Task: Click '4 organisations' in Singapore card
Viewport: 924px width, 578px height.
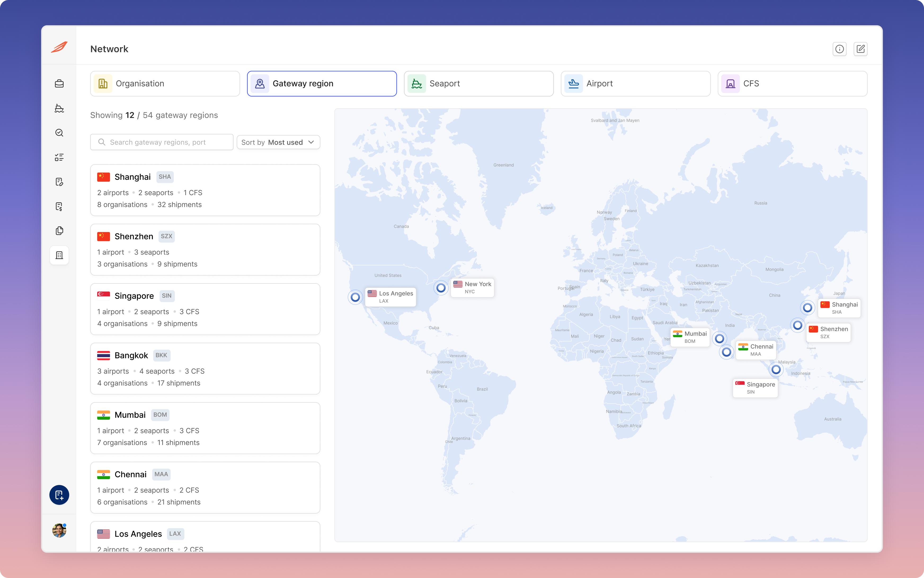Action: coord(122,323)
